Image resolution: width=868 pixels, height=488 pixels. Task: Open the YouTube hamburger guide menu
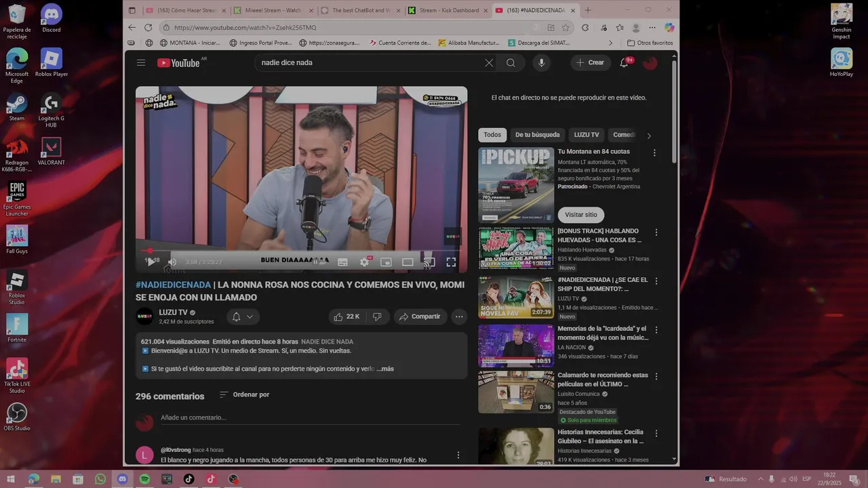click(x=141, y=62)
